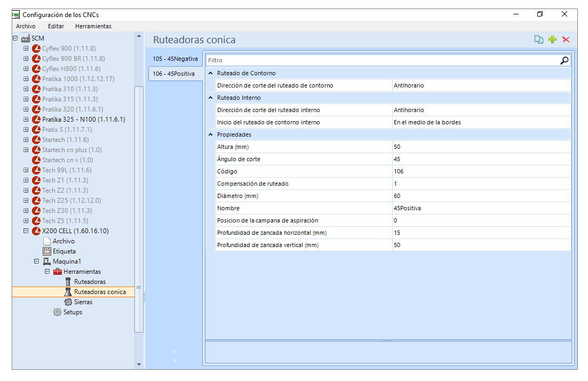
Task: Click the Startech cn v machine icon
Action: pyautogui.click(x=36, y=160)
